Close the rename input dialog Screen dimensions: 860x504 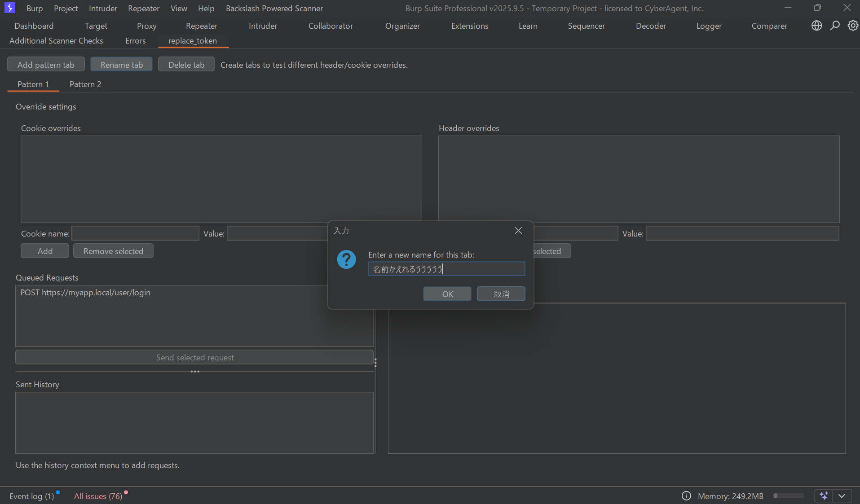click(x=518, y=231)
